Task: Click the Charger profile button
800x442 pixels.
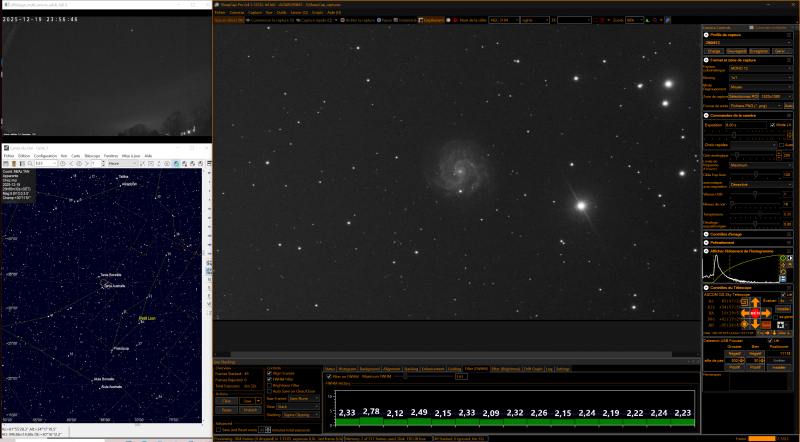Action: tap(714, 51)
